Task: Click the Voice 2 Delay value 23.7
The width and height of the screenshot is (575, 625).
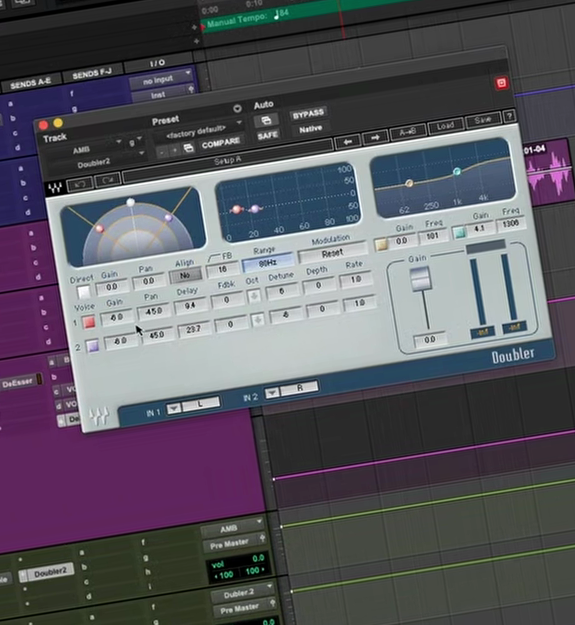Action: [x=194, y=330]
